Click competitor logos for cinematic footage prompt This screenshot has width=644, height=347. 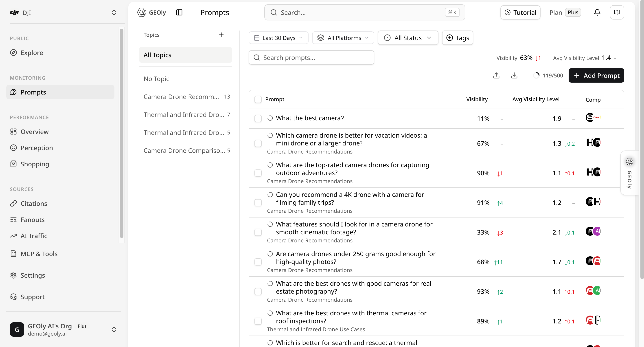tap(593, 231)
